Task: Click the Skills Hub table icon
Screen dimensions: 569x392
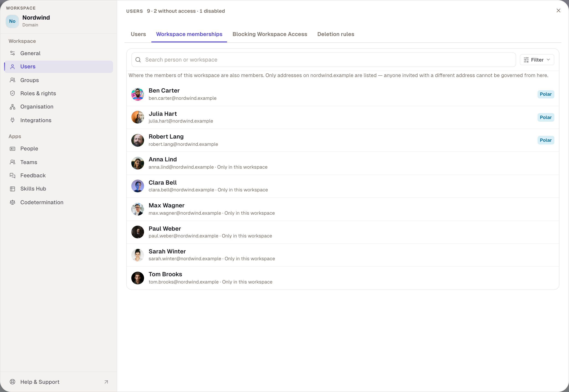Action: pyautogui.click(x=13, y=189)
